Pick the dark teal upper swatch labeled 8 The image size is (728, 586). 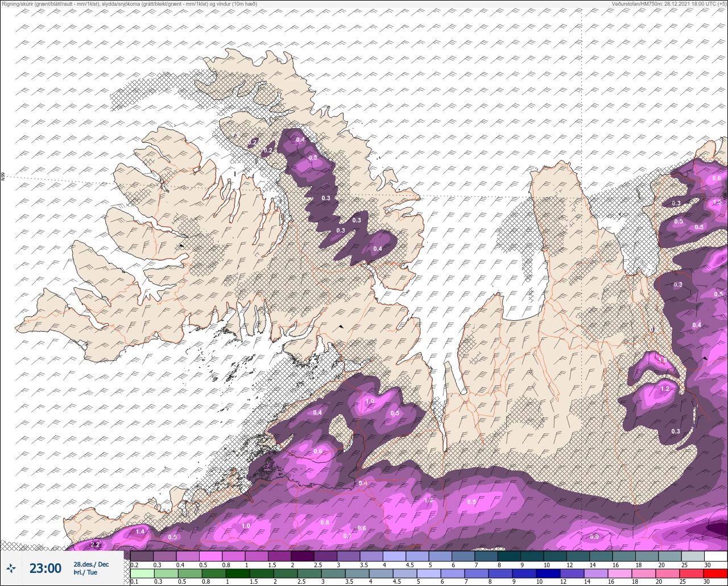[x=509, y=556]
